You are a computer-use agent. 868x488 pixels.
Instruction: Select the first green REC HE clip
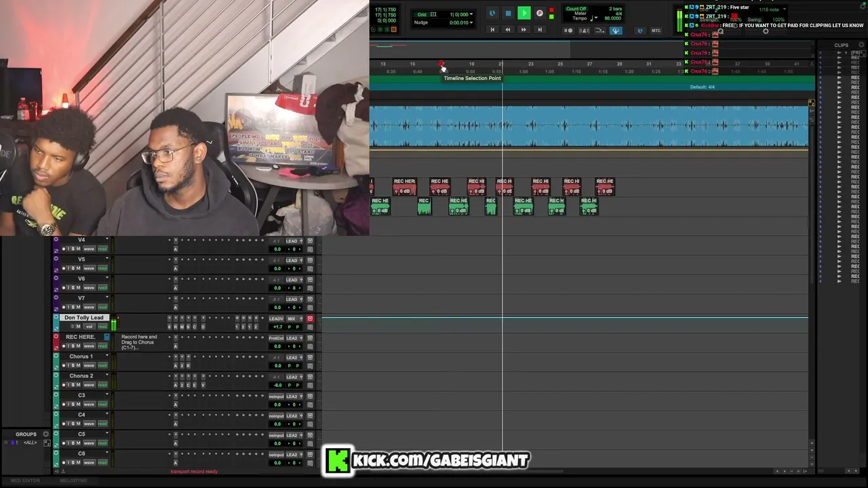(380, 206)
